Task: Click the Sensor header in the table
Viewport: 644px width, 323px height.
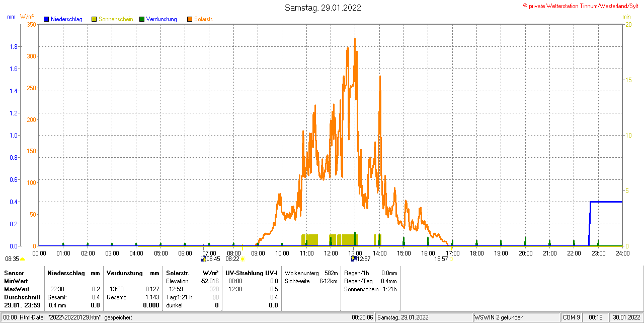Action: tap(14, 273)
